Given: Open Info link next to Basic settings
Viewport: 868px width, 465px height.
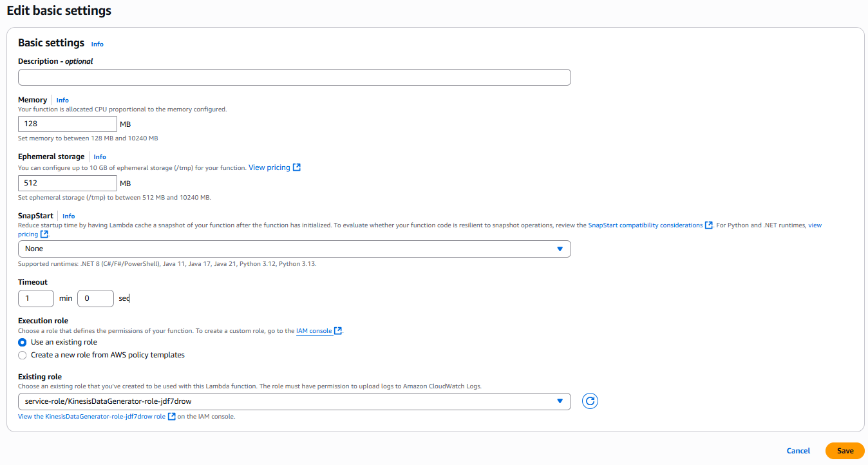Looking at the screenshot, I should (97, 44).
